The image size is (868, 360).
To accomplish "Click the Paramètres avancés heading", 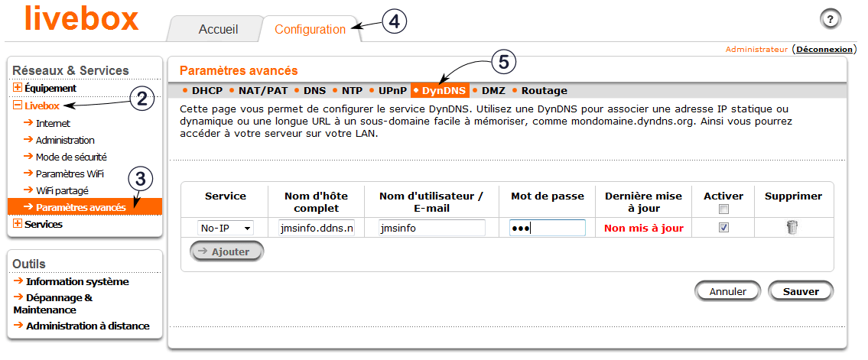I will tap(239, 70).
